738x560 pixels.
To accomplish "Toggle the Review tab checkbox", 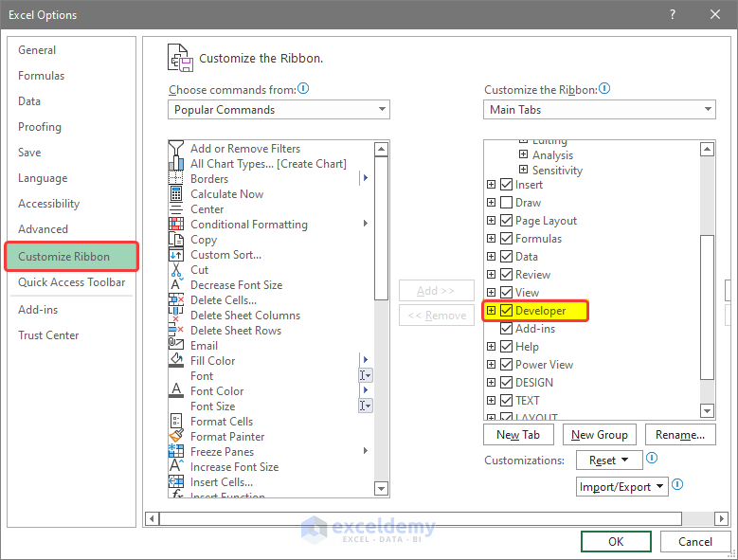I will pos(507,275).
